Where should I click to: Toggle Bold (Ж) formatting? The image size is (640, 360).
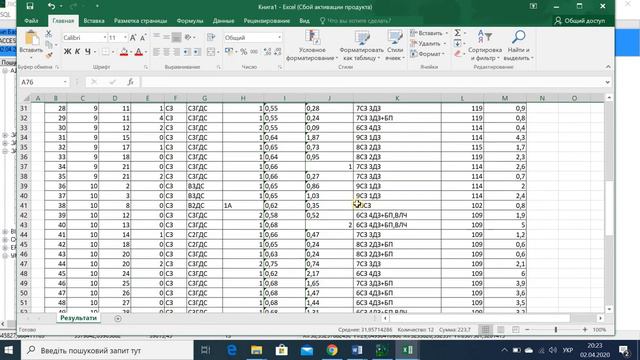[67, 52]
